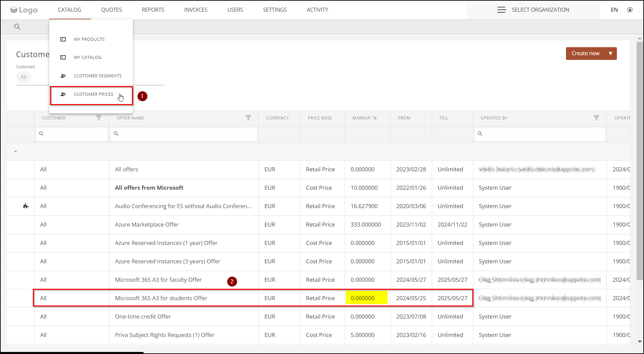Open the Customer column filter funnel
This screenshot has height=354, width=644.
99,118
